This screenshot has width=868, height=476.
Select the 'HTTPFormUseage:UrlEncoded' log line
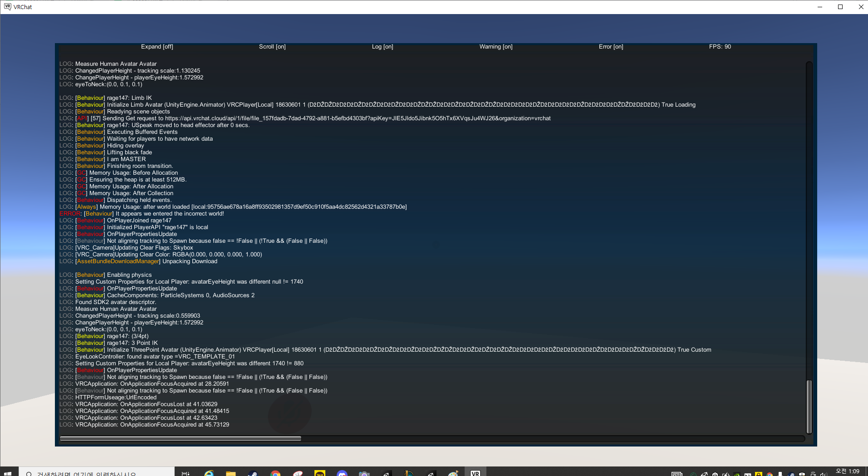click(x=108, y=397)
